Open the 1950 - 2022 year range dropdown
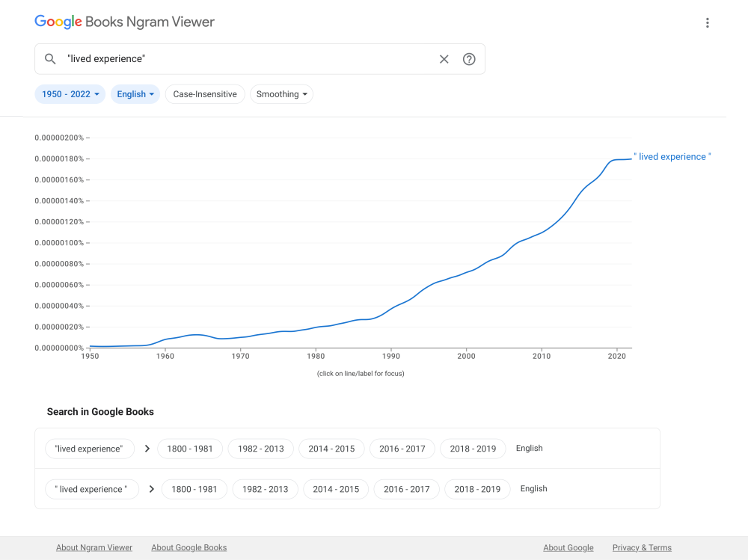This screenshot has height=560, width=748. (70, 94)
